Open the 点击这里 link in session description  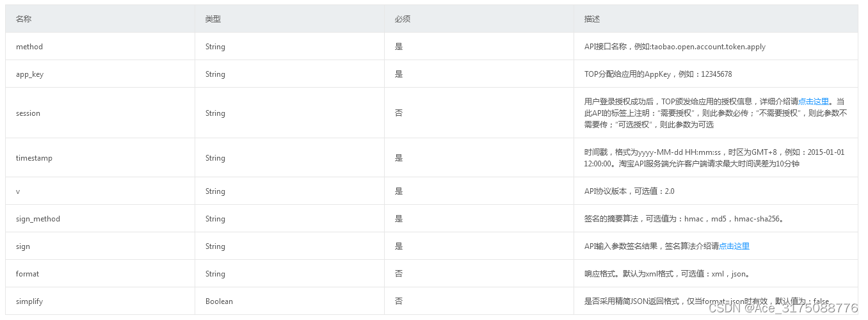[814, 101]
